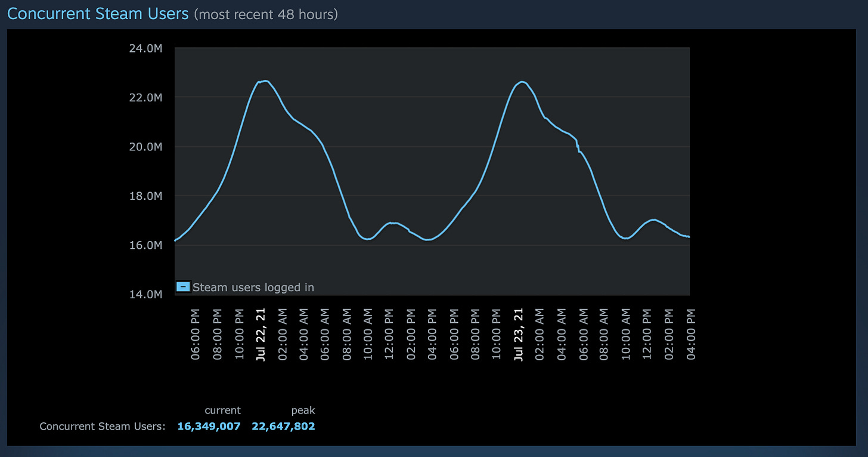
Task: Click the peak column header
Action: tap(303, 410)
